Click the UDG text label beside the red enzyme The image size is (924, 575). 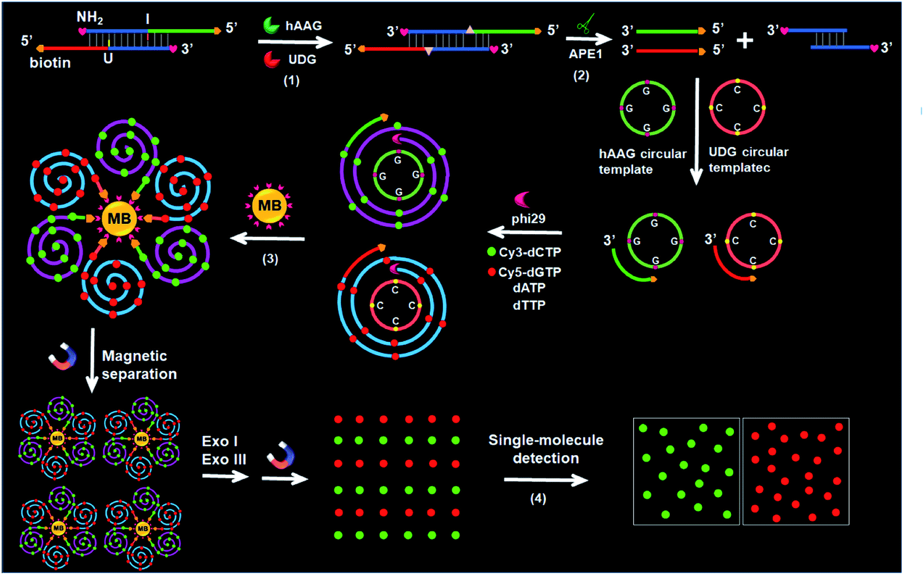302,59
